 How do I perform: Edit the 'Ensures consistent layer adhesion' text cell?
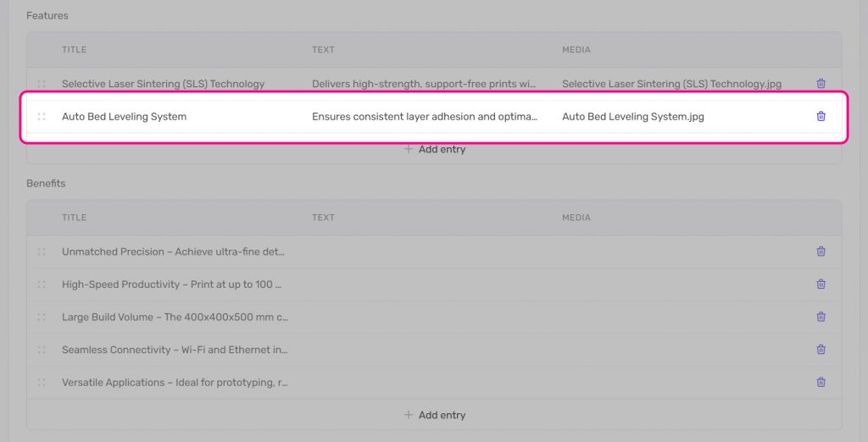click(x=424, y=117)
